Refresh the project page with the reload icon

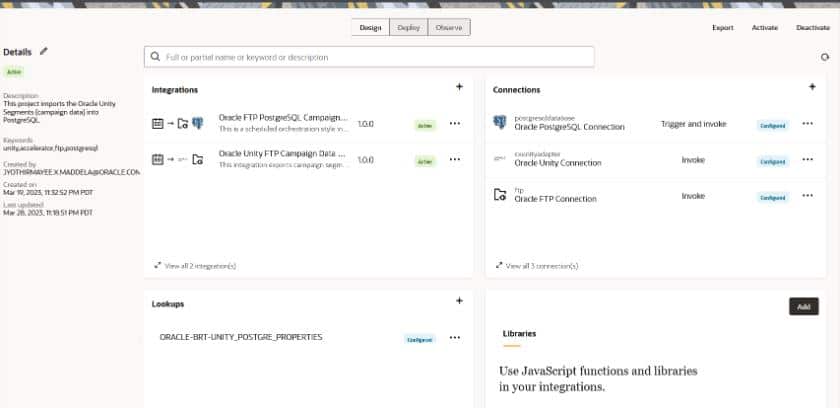(825, 57)
